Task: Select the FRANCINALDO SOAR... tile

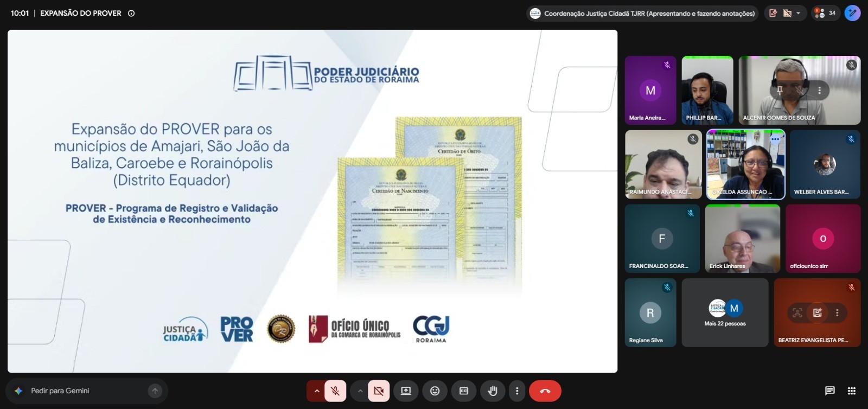Action: tap(662, 239)
